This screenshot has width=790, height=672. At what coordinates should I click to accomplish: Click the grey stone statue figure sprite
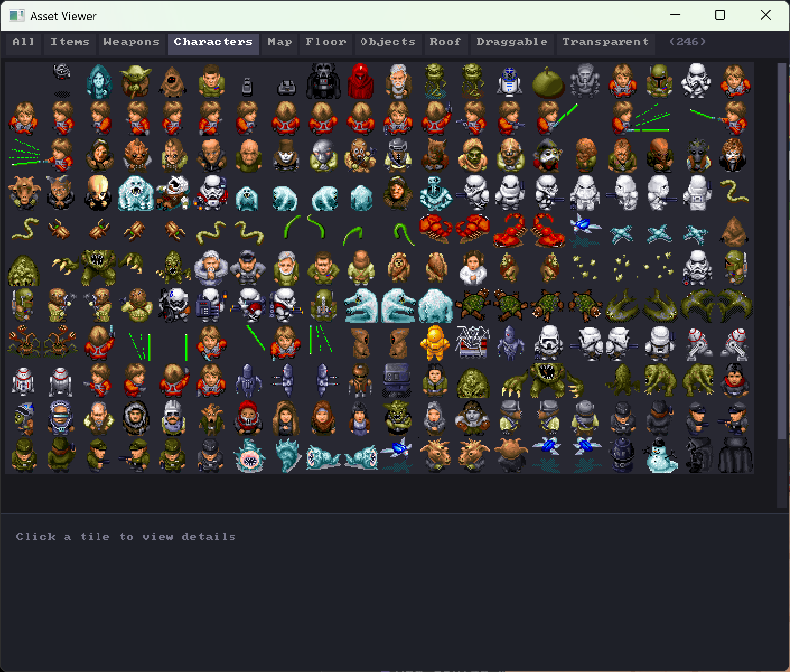(x=585, y=81)
